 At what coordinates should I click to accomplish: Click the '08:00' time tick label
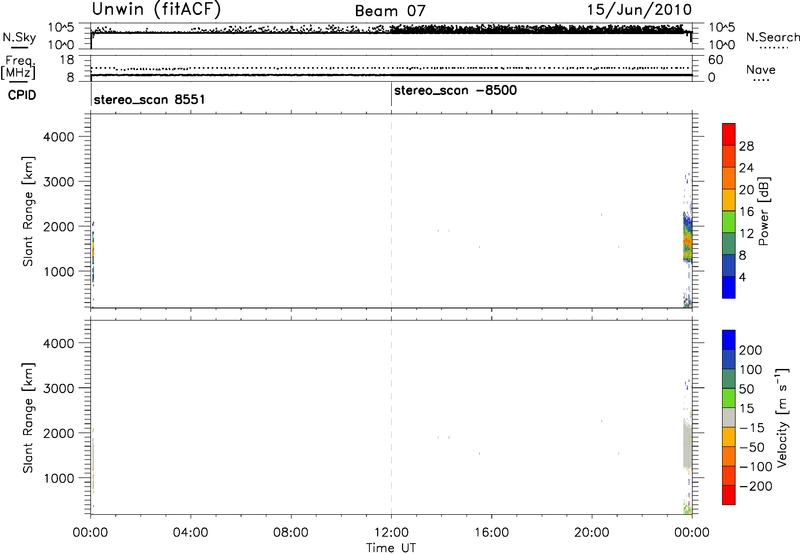[291, 533]
